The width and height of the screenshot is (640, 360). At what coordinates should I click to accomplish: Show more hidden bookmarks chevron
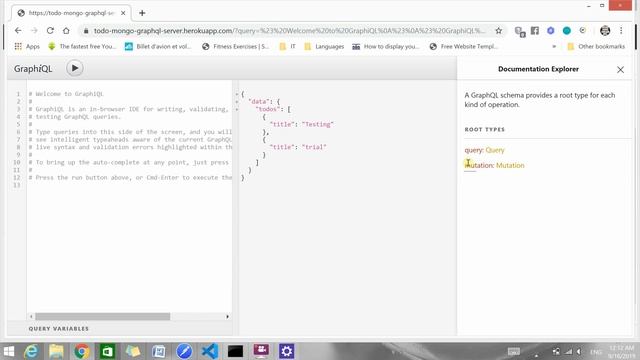click(x=554, y=47)
